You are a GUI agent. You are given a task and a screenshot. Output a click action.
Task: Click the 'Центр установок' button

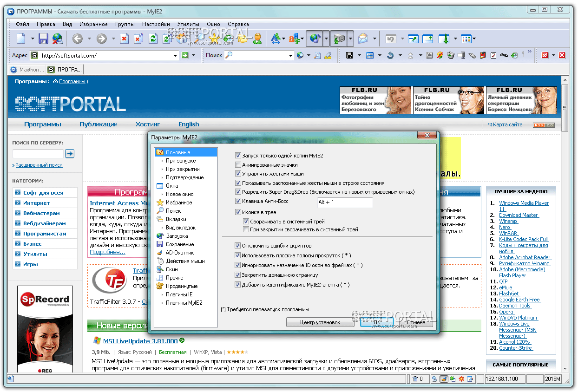pyautogui.click(x=320, y=322)
